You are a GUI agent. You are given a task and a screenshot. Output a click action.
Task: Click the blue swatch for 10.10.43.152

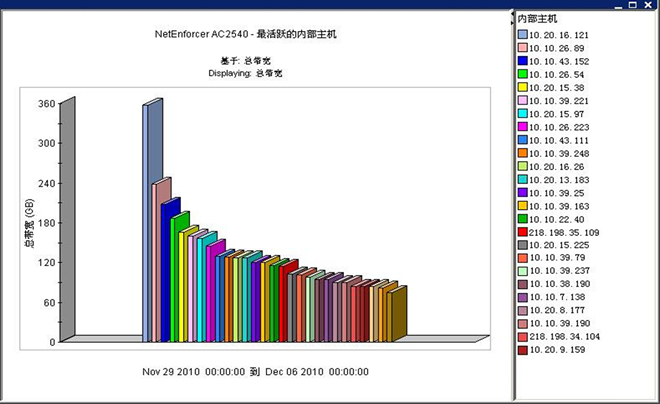pyautogui.click(x=522, y=60)
